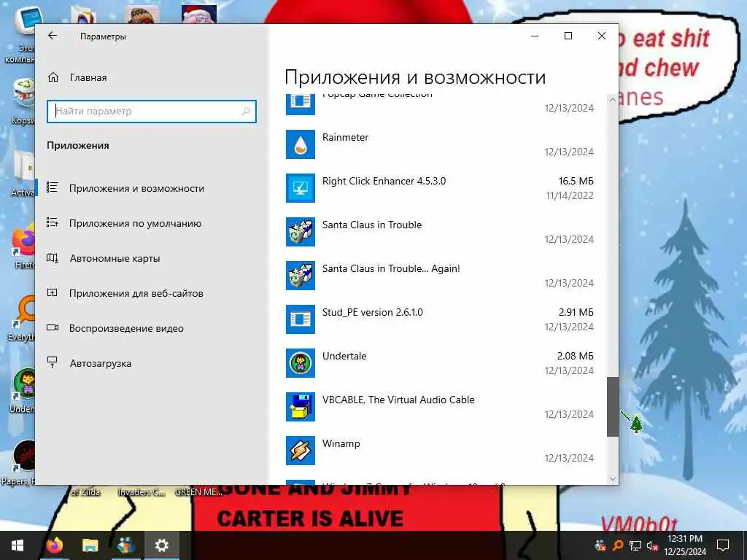Click the Rainmeter app icon

pyautogui.click(x=300, y=144)
